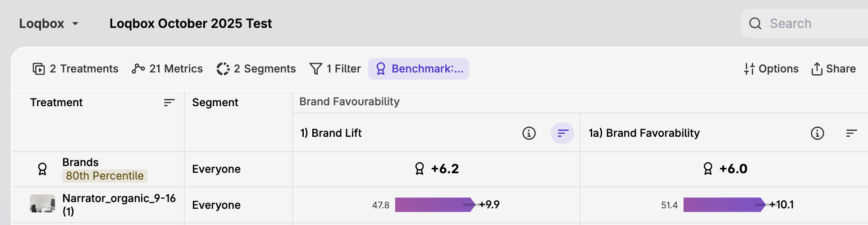The height and width of the screenshot is (225, 868).
Task: Show info for Brand Lift metric
Action: (529, 133)
